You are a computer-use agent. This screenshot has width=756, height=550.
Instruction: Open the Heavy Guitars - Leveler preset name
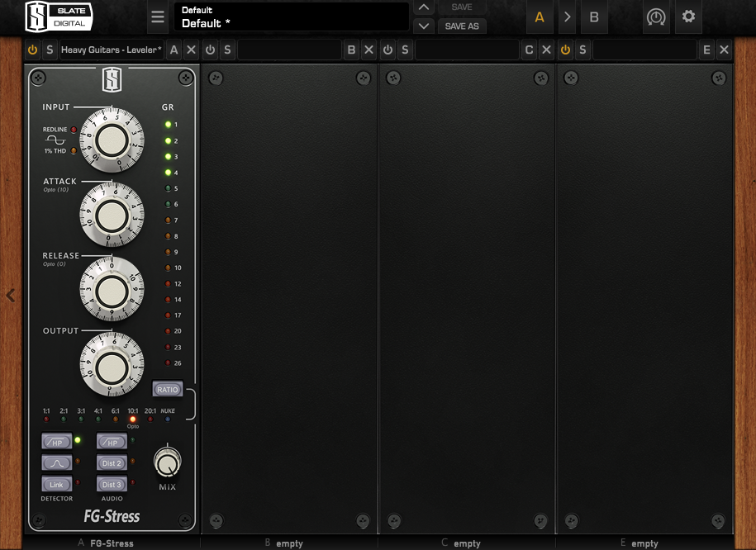(x=112, y=50)
